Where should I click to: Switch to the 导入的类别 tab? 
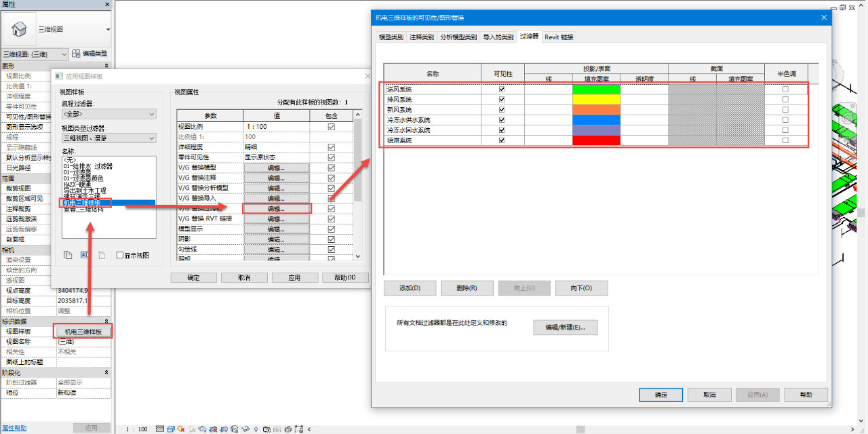[x=498, y=37]
